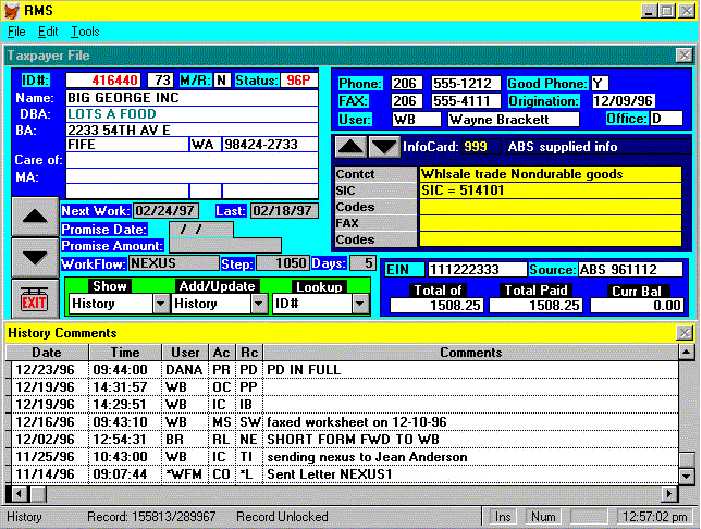The width and height of the screenshot is (701, 529).
Task: Open the Lookup ID# dropdown
Action: (x=359, y=304)
